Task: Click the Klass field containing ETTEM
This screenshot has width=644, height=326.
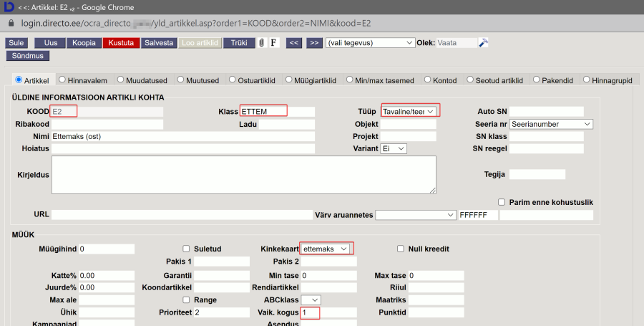Action: point(277,111)
